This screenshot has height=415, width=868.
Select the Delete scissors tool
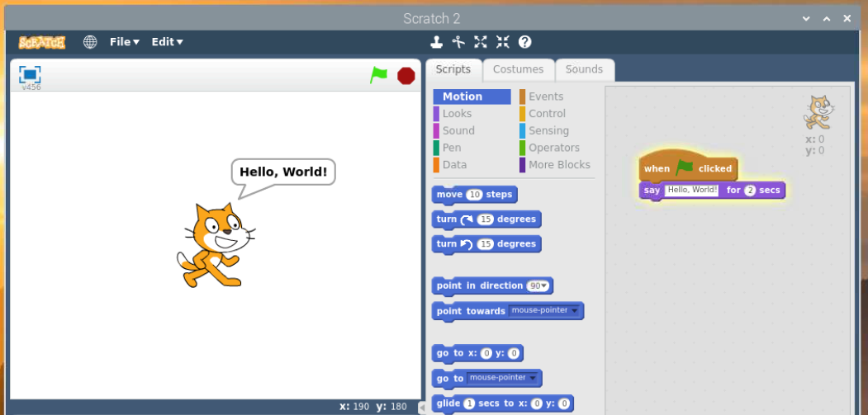(x=458, y=42)
